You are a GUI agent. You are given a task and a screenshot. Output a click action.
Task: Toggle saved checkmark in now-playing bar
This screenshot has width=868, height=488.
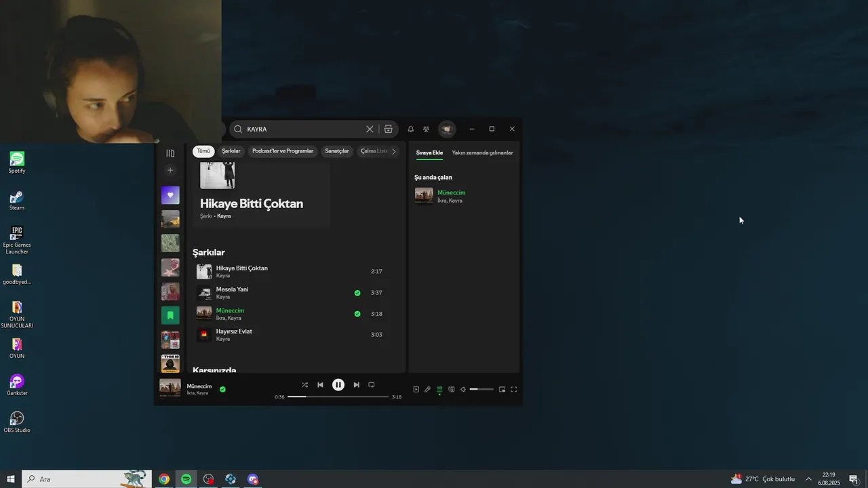click(222, 389)
